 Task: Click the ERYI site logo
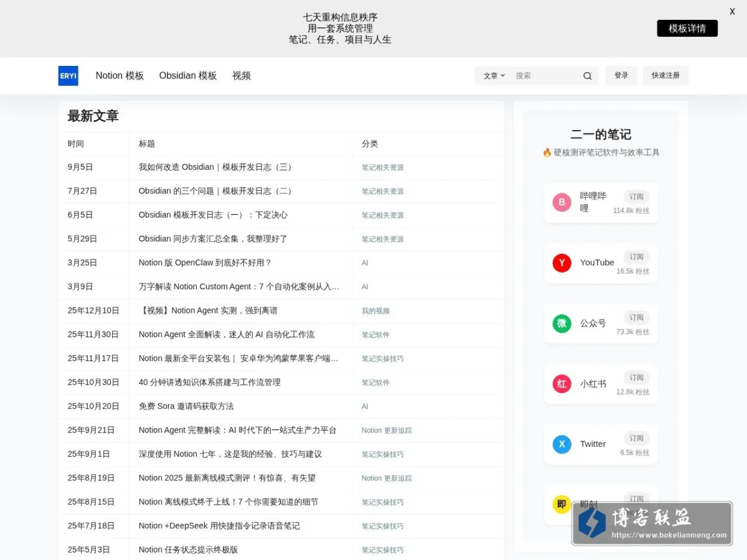pos(68,76)
